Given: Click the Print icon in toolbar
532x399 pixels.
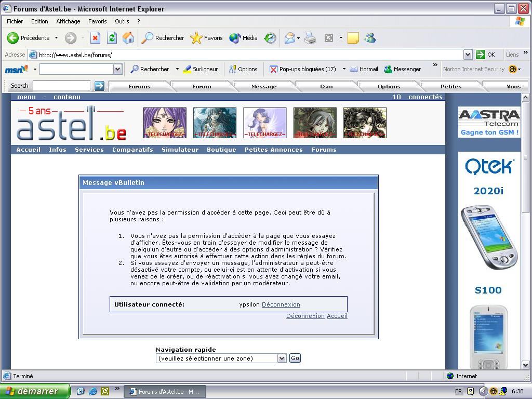Looking at the screenshot, I should coord(310,38).
